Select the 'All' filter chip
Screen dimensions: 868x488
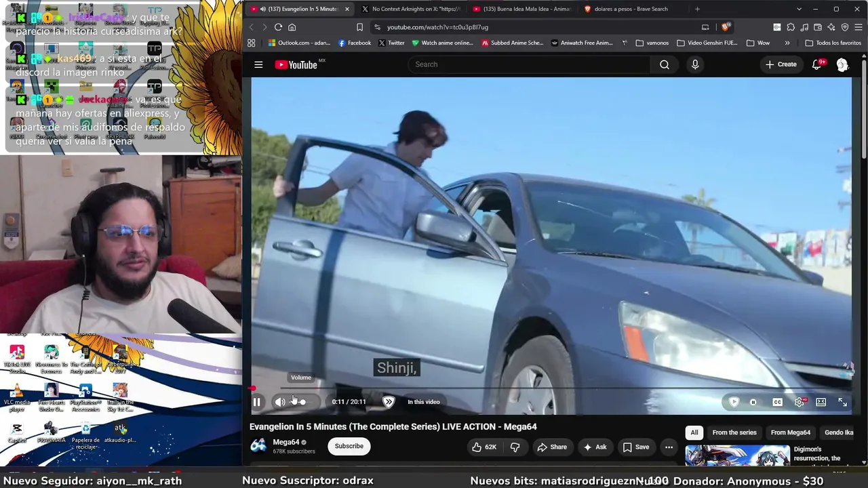click(x=694, y=432)
